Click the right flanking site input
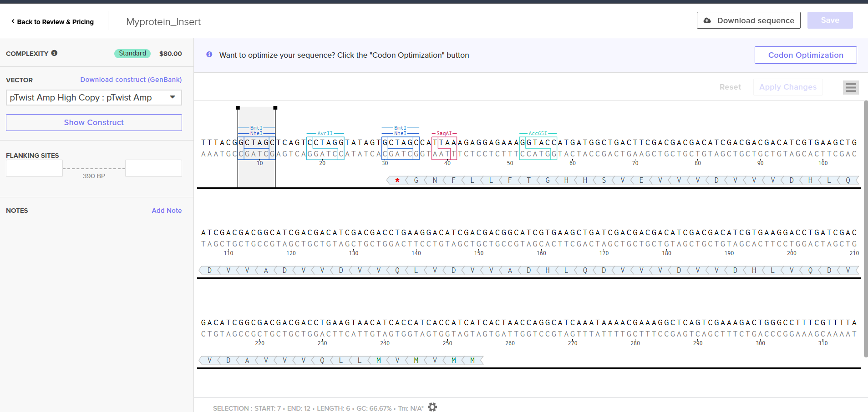 [153, 168]
